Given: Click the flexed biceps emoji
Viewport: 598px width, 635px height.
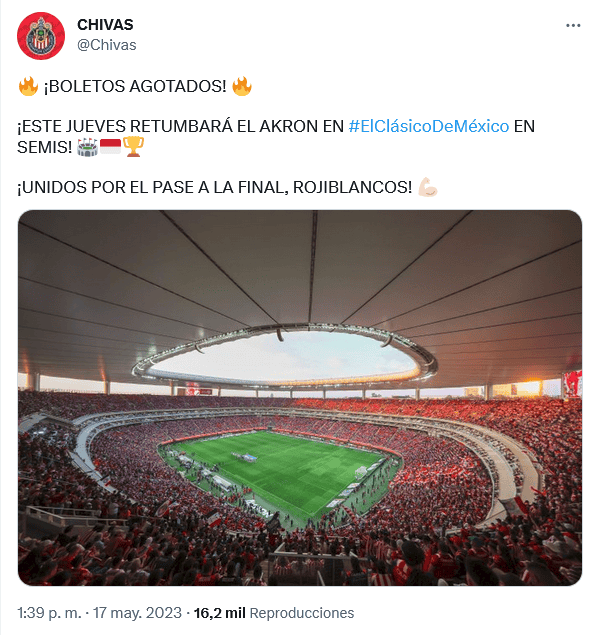Looking at the screenshot, I should tap(428, 187).
